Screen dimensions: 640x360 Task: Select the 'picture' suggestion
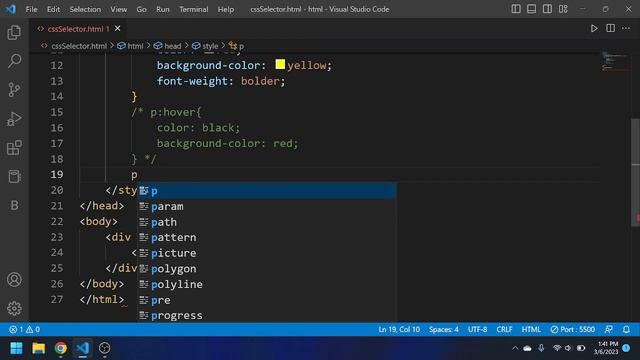(267, 253)
